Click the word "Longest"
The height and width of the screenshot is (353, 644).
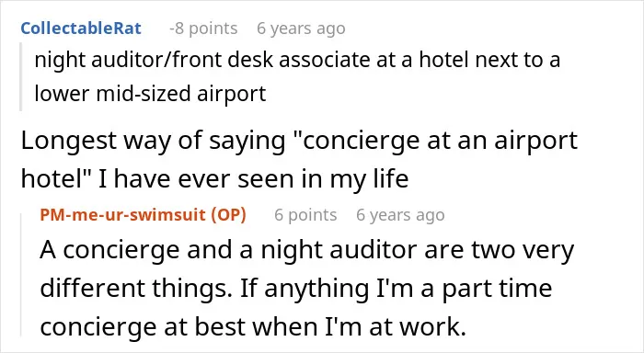click(x=69, y=141)
